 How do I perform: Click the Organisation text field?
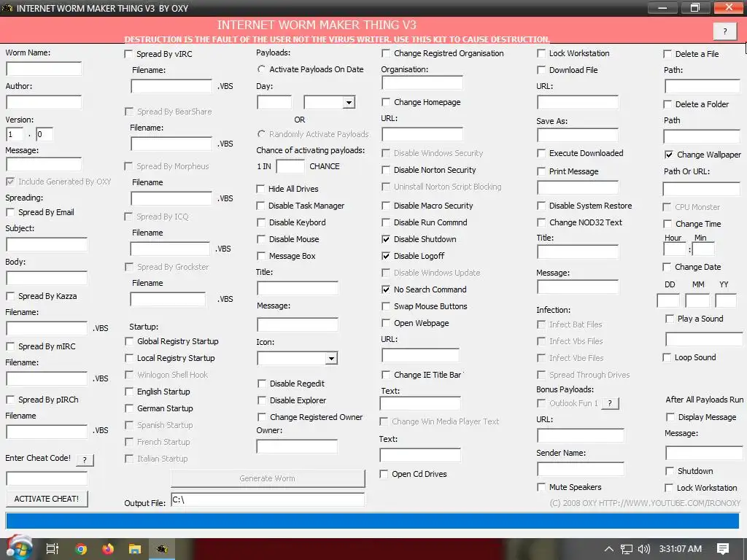[x=422, y=83]
